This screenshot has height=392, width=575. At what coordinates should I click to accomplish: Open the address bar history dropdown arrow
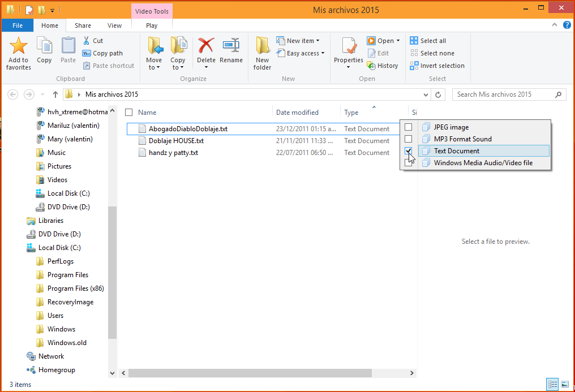click(426, 94)
